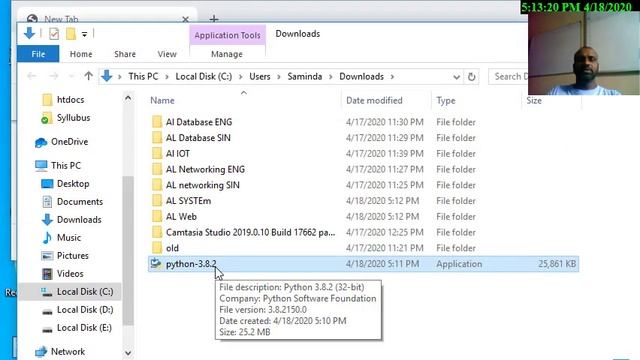Click the New folder quick access icon

point(71,34)
